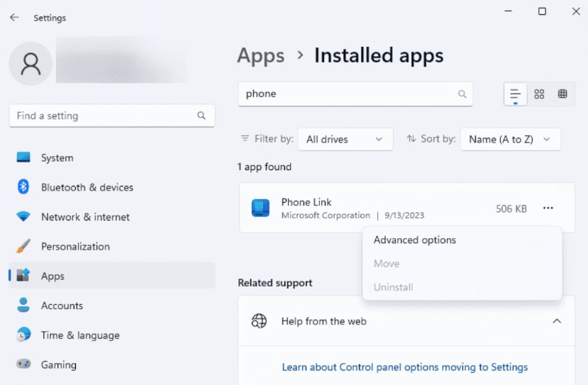Go back with the arrow icon

(14, 17)
